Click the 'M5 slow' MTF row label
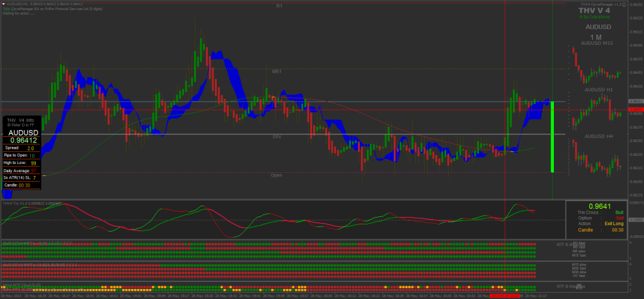This screenshot has width=644, height=299. (578, 251)
